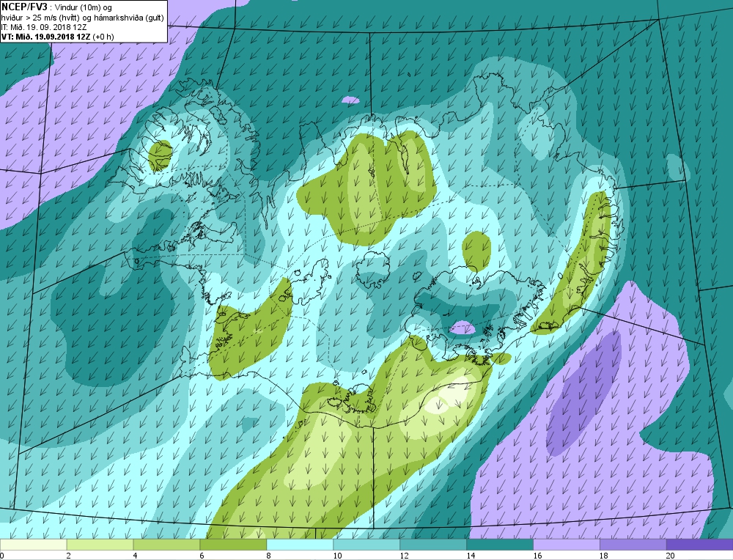
Task: Click the legend scale label '8'
Action: (269, 556)
